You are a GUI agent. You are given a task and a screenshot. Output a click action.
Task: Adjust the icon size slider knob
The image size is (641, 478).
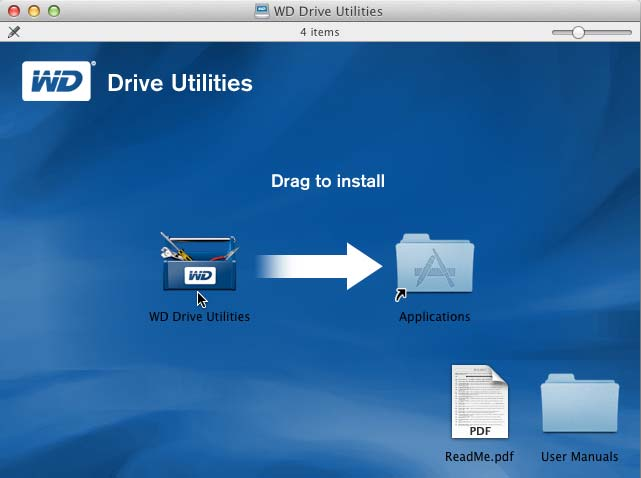(578, 32)
